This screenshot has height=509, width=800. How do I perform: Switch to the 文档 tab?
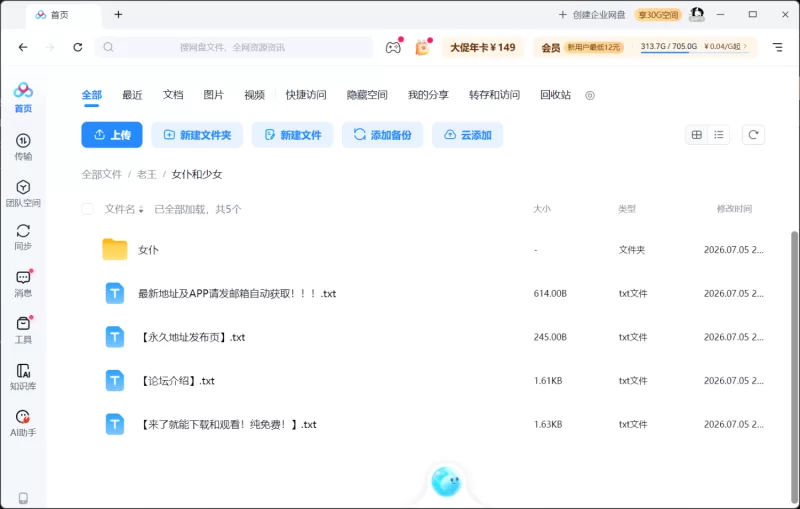coord(173,95)
